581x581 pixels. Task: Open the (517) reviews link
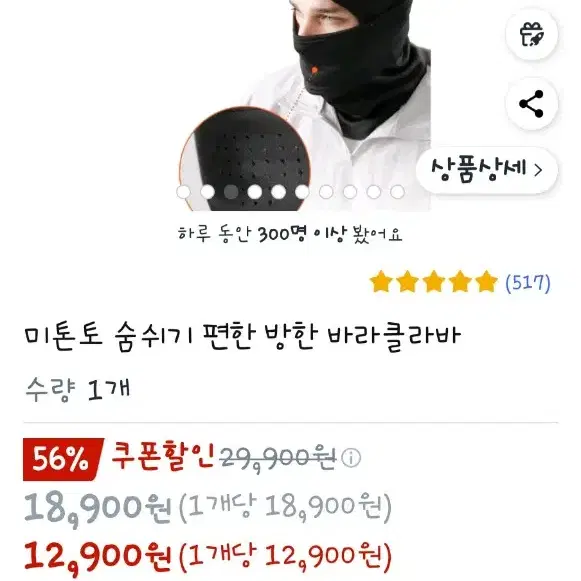pos(528,283)
